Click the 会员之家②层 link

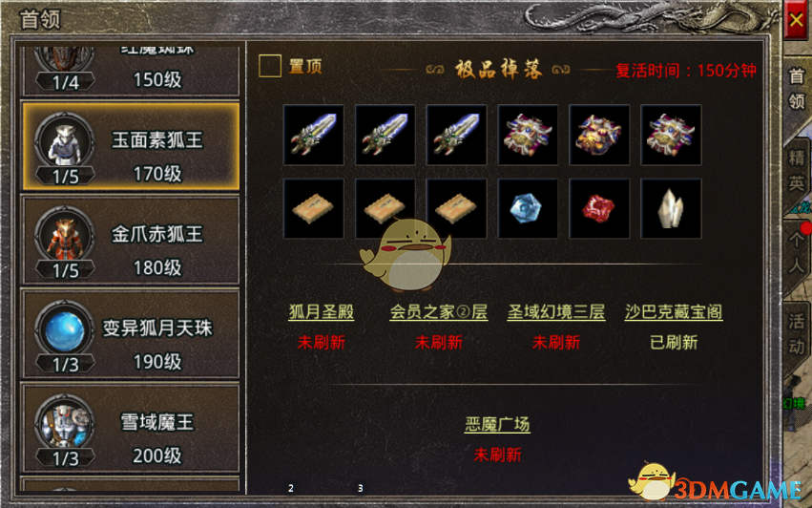coord(438,311)
